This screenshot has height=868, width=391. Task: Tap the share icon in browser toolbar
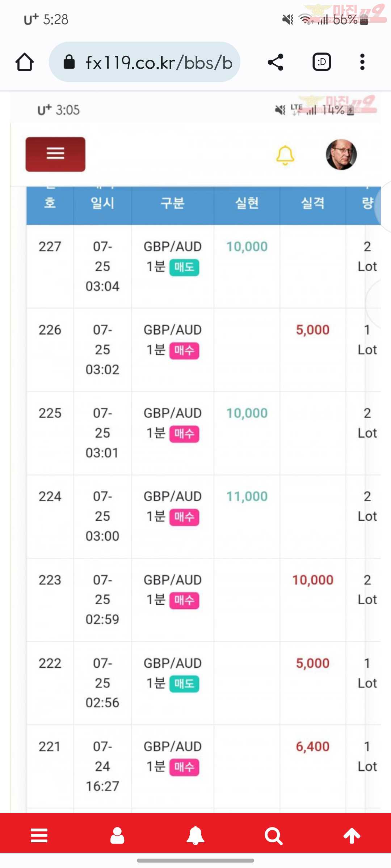(276, 62)
